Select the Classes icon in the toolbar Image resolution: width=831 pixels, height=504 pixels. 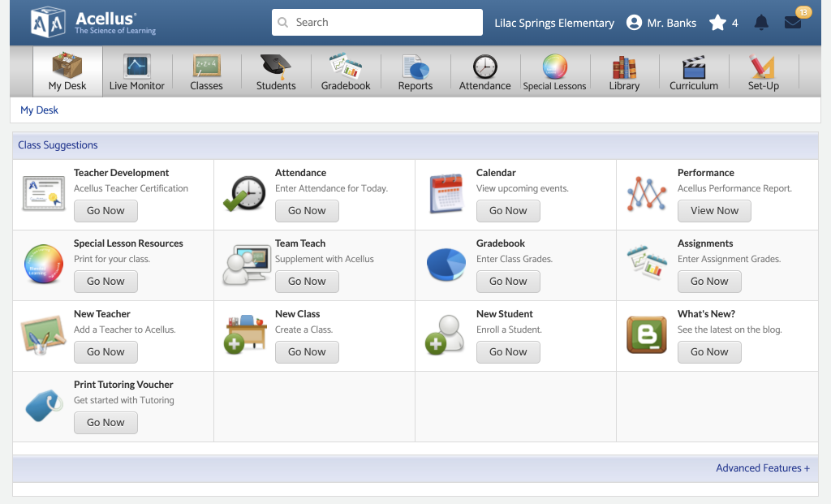pyautogui.click(x=206, y=71)
